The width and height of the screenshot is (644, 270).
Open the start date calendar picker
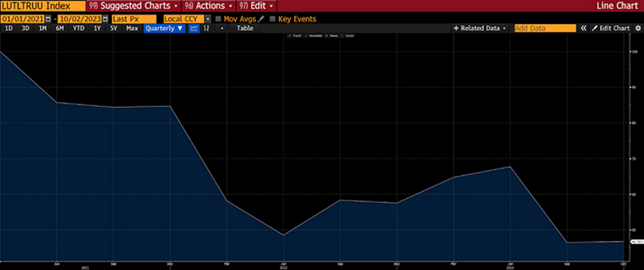(48, 19)
